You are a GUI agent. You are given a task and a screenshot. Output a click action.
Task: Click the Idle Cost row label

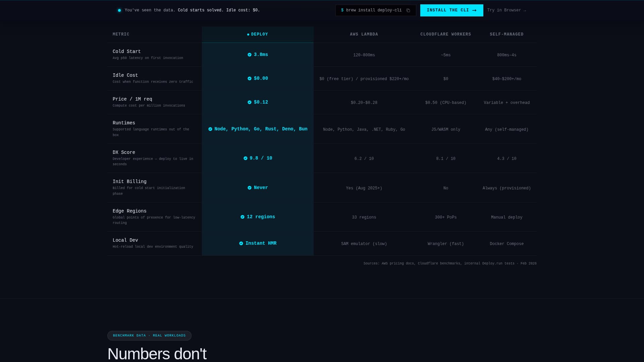tap(125, 75)
